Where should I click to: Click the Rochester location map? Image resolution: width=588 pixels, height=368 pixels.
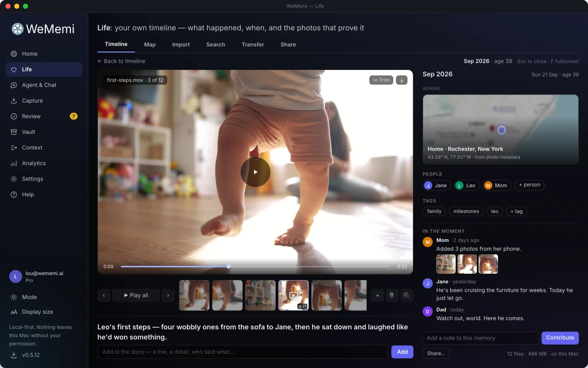[501, 130]
